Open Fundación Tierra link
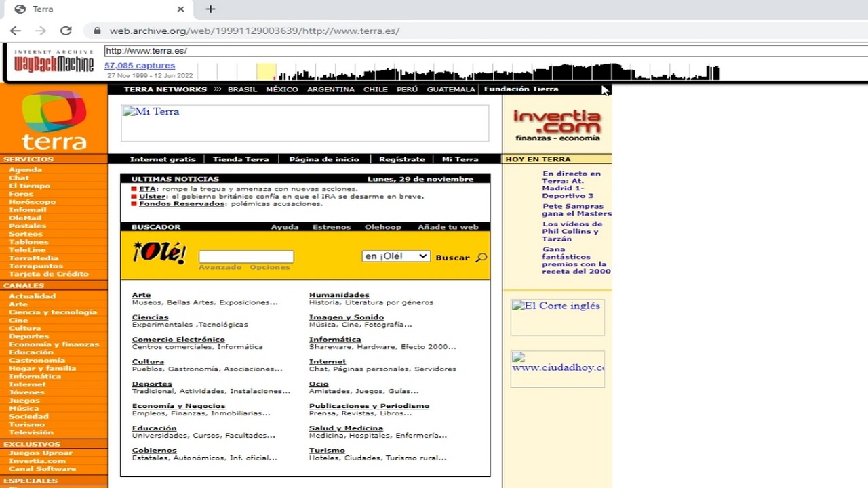The width and height of the screenshot is (868, 488). click(x=521, y=89)
